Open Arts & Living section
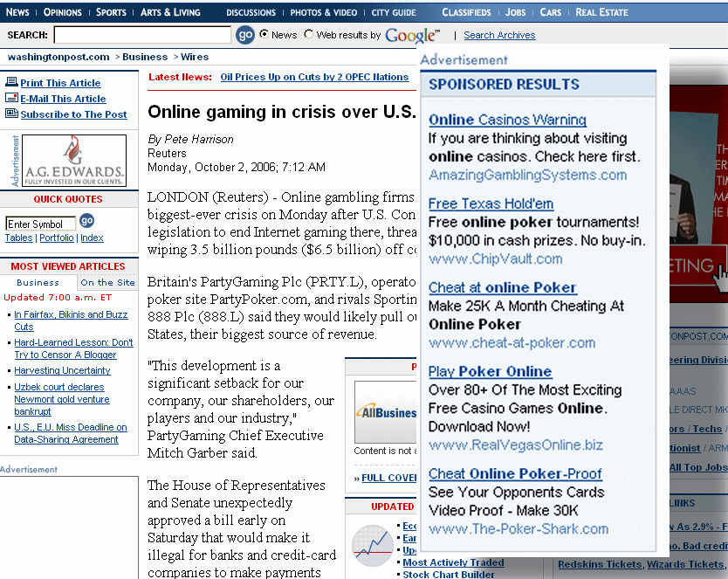 (170, 12)
